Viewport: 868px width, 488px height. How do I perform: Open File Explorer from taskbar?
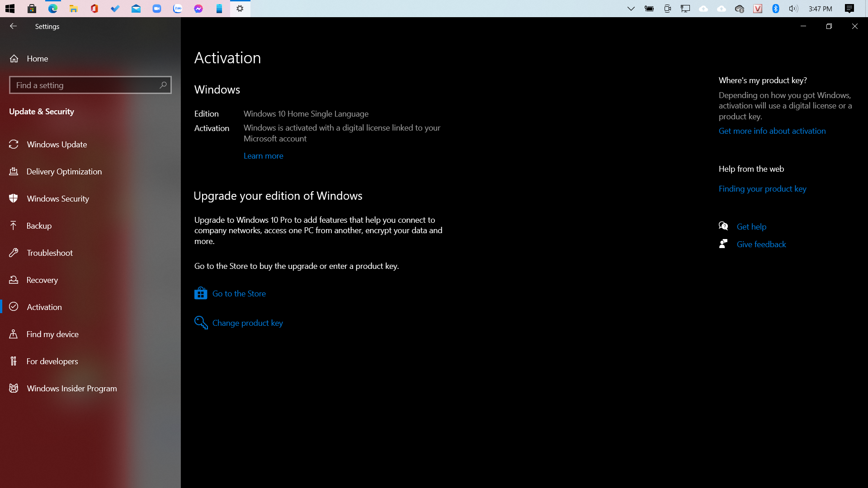click(x=73, y=9)
